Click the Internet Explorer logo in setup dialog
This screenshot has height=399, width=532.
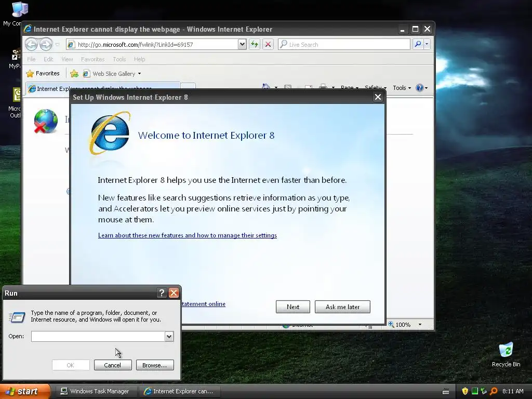110,133
